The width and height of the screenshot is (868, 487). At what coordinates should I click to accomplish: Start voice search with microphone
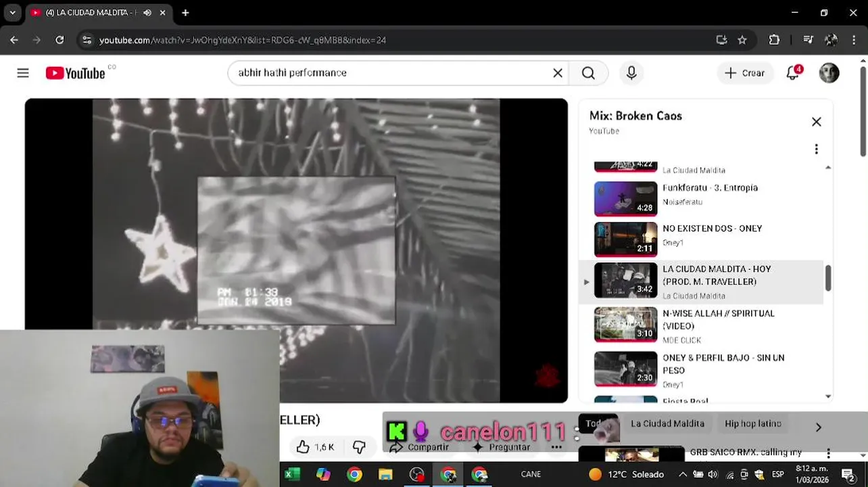(x=631, y=72)
